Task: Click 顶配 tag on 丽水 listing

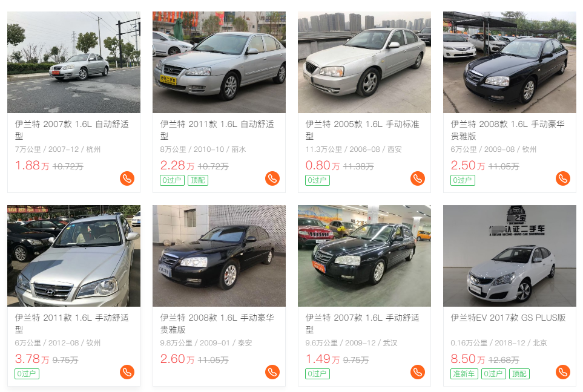Action: point(198,180)
